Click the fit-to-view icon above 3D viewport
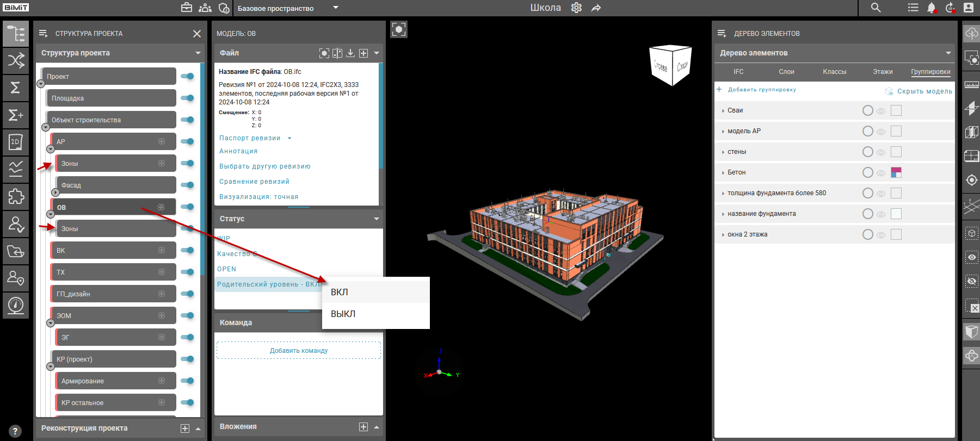The width and height of the screenshot is (980, 441). pos(399,29)
